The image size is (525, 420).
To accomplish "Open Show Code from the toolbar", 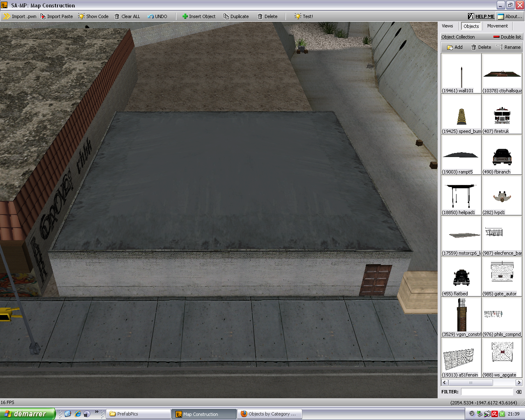I will (x=93, y=16).
